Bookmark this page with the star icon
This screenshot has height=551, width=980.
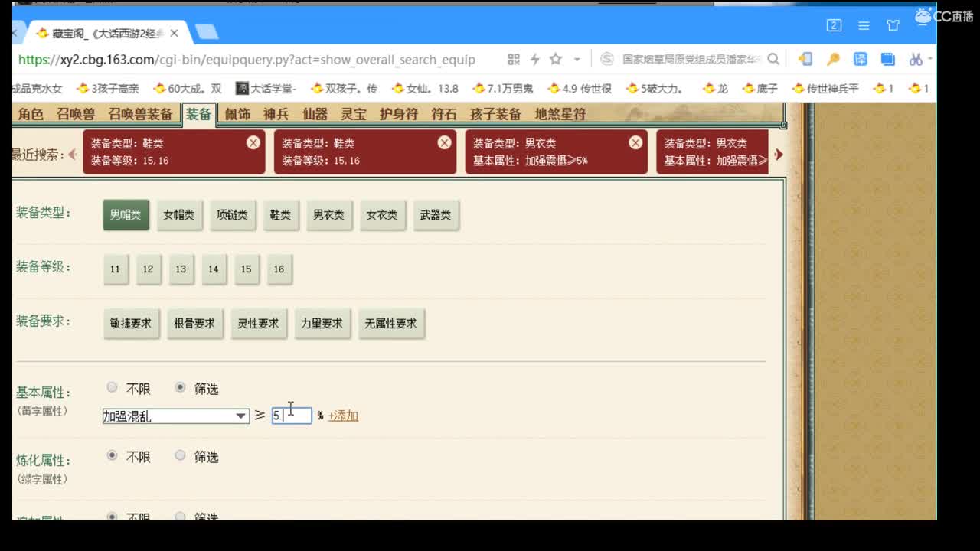click(556, 59)
